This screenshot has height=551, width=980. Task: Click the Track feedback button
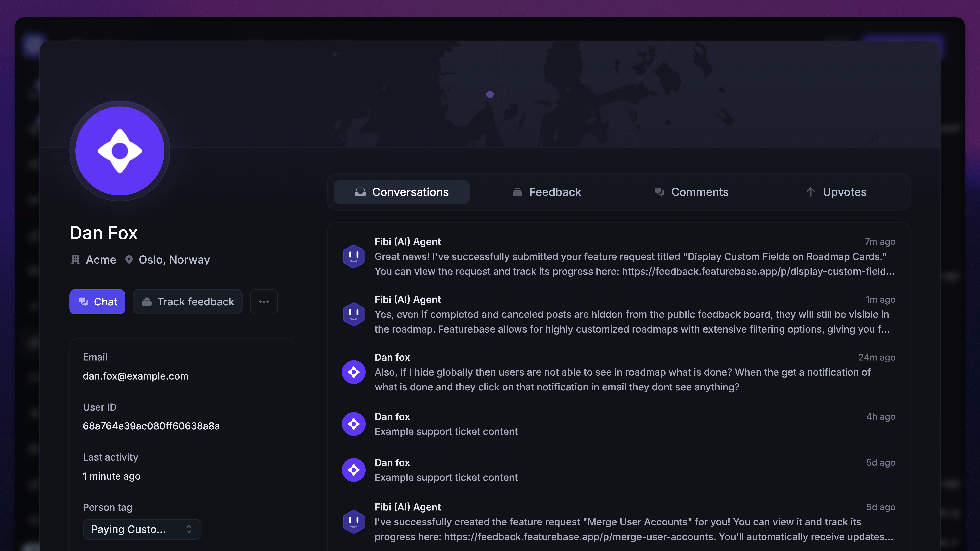[188, 302]
